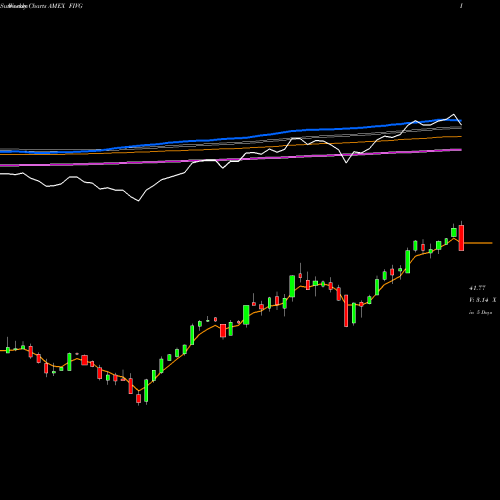The image size is (500, 500).
Task: Click the last large red candlestick
Action: tap(461, 238)
